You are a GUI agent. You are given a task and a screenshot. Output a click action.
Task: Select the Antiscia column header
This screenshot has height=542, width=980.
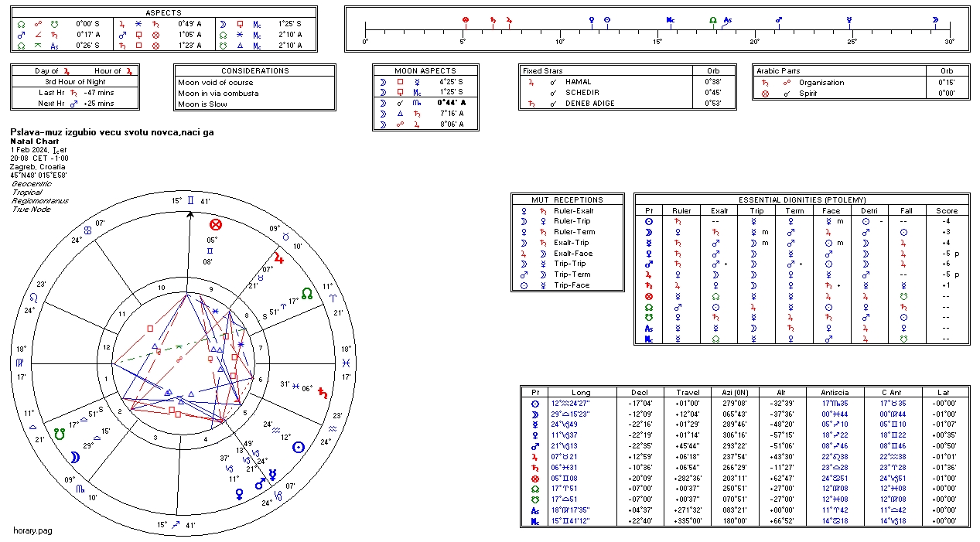(835, 392)
